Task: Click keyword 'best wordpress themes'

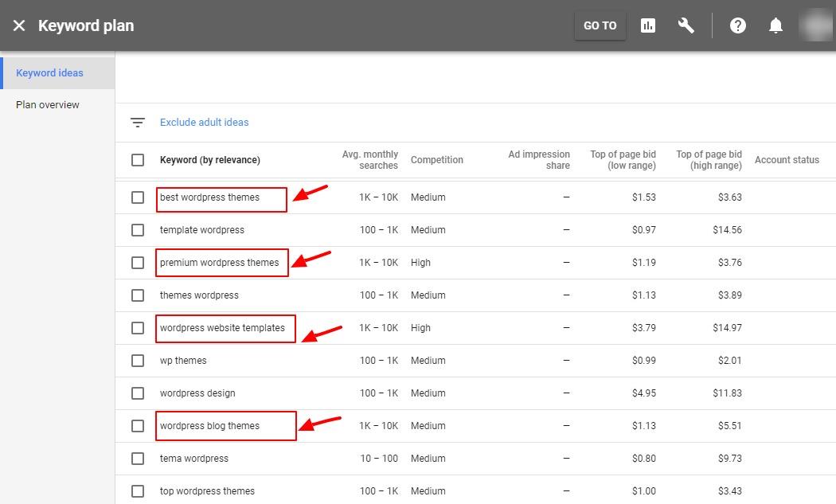Action: pyautogui.click(x=209, y=197)
